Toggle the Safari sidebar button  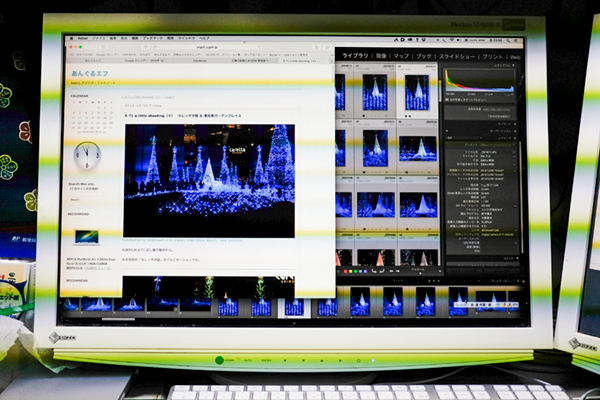103,47
